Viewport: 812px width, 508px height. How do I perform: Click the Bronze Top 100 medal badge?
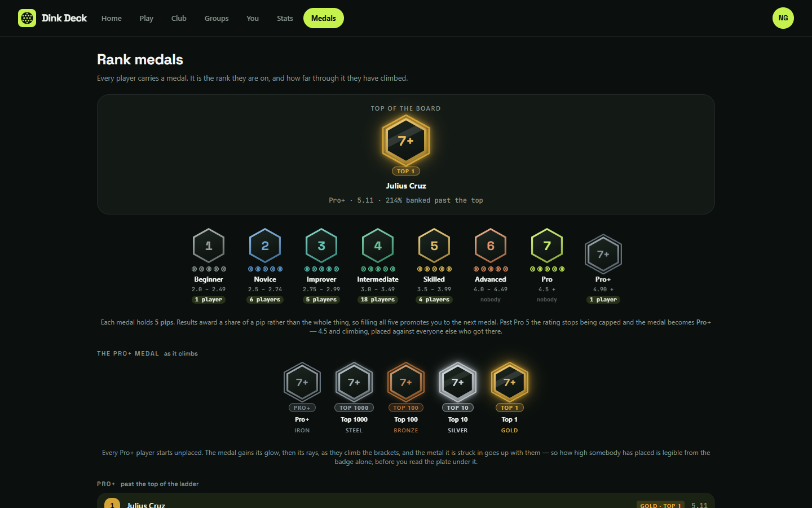[x=406, y=382]
